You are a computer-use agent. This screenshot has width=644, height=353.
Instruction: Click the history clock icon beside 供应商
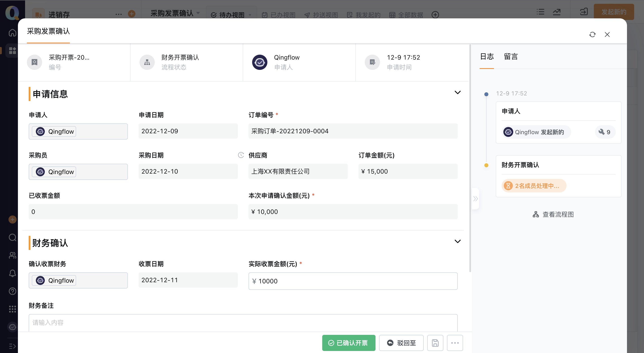click(241, 155)
